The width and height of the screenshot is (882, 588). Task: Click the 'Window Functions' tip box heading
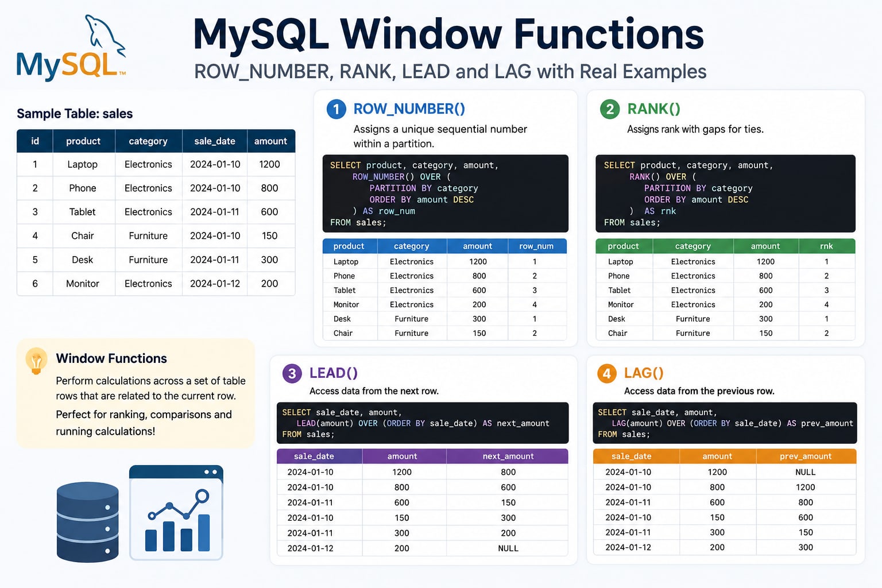click(111, 359)
